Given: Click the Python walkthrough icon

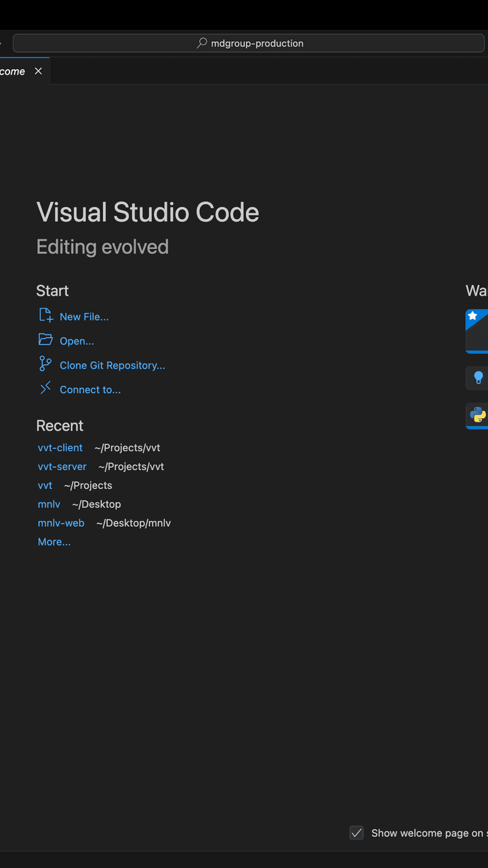Looking at the screenshot, I should 478,414.
